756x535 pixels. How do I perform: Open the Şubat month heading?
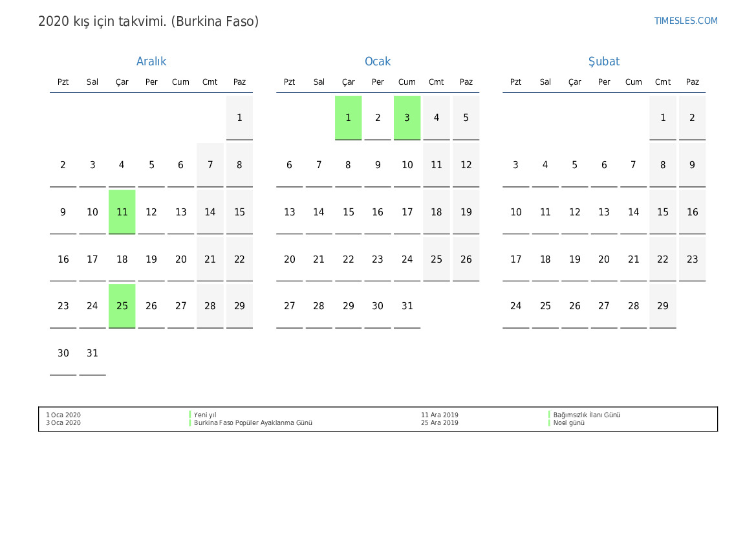coord(603,61)
